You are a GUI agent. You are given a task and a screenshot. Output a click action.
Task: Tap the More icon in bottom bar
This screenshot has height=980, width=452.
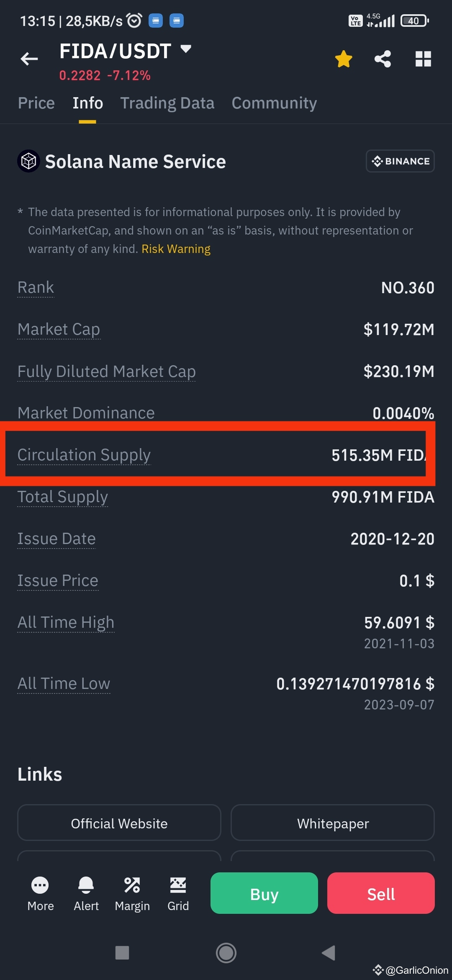[x=40, y=893]
